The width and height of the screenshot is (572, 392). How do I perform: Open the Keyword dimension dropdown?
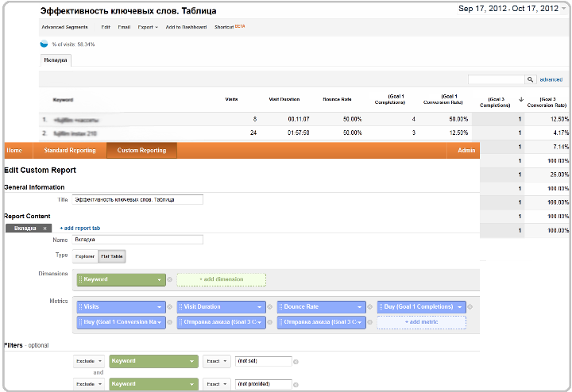click(x=159, y=280)
